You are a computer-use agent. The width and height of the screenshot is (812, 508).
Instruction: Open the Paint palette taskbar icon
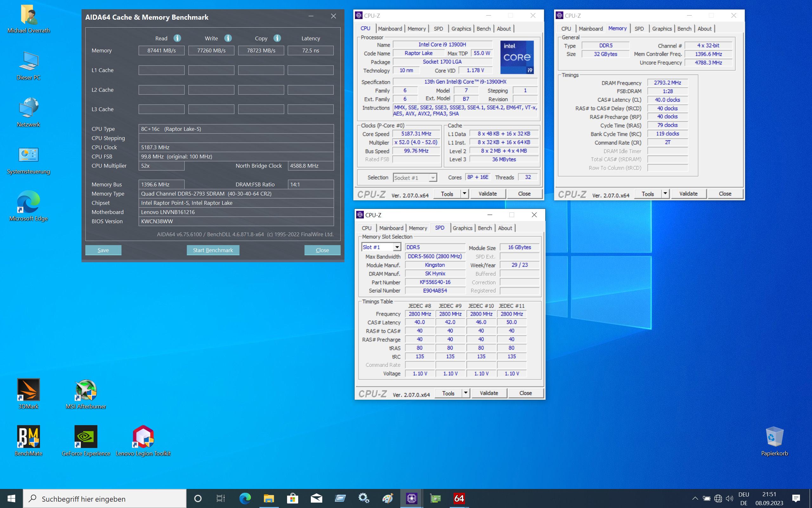click(388, 498)
